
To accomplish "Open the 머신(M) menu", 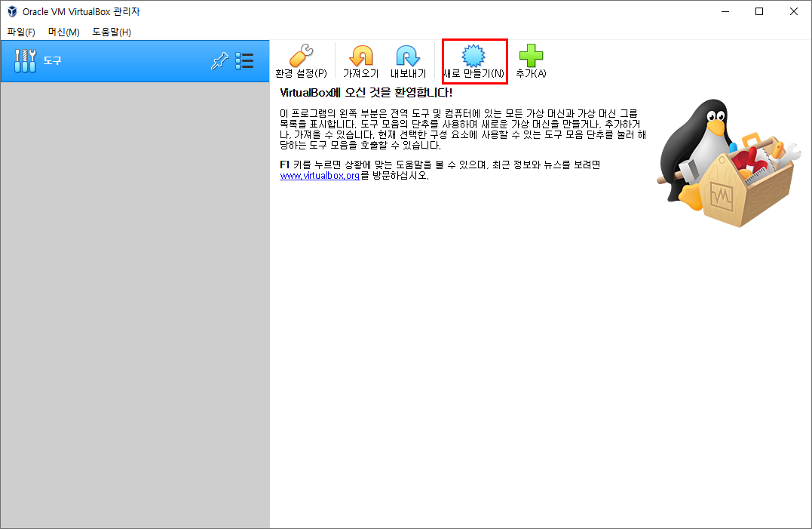I will coord(63,32).
